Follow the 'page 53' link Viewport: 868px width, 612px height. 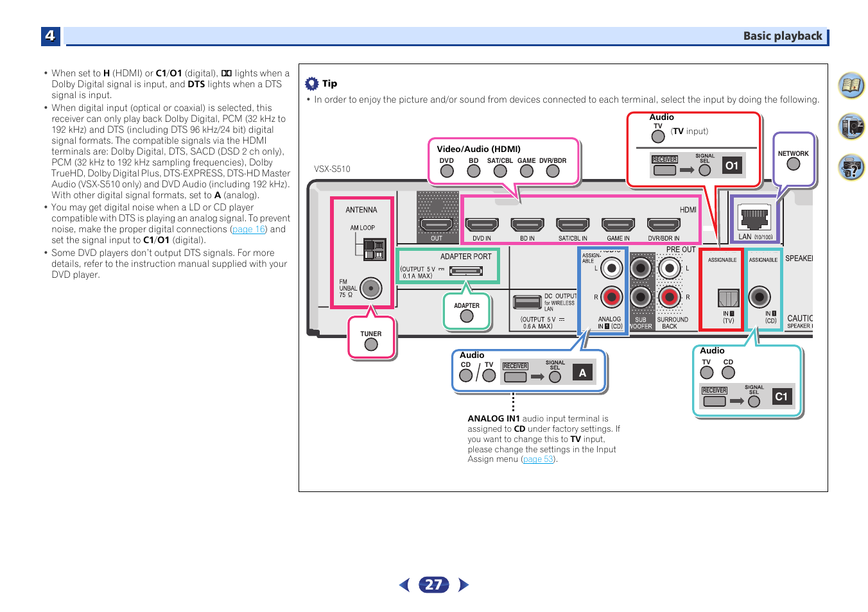(x=538, y=459)
